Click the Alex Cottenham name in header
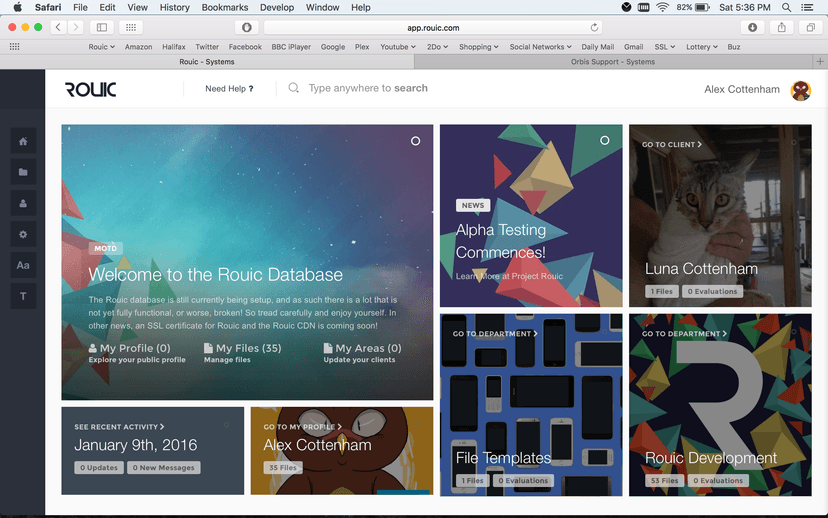828x518 pixels. pos(741,89)
